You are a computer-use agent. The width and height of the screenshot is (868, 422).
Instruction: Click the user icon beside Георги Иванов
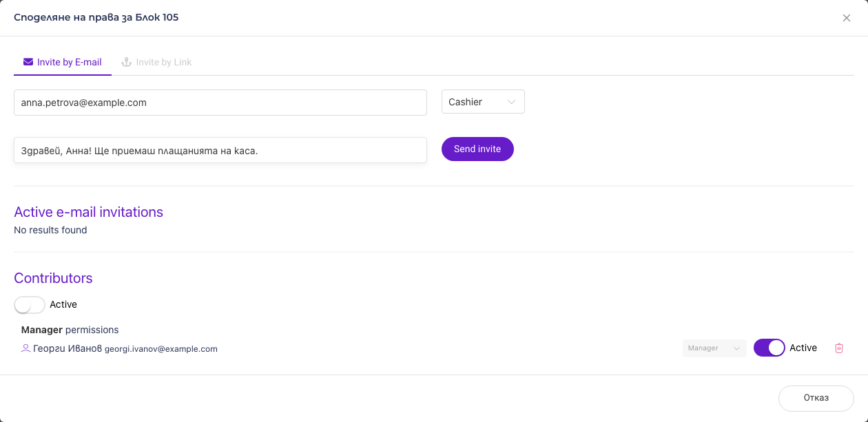pyautogui.click(x=25, y=348)
